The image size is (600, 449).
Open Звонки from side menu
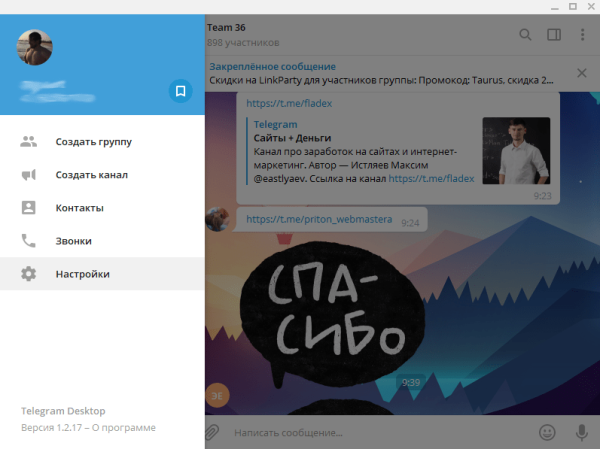73,241
